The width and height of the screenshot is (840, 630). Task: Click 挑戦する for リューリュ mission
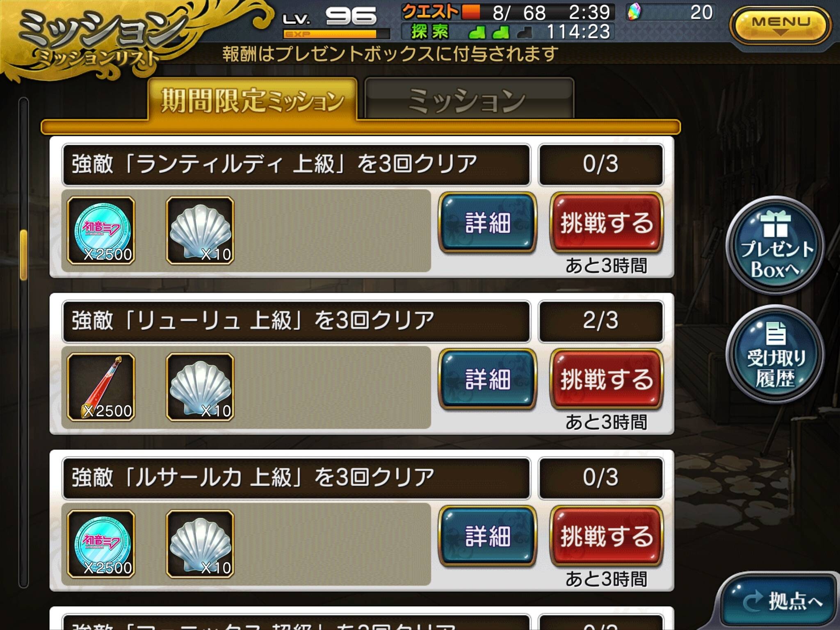point(606,379)
